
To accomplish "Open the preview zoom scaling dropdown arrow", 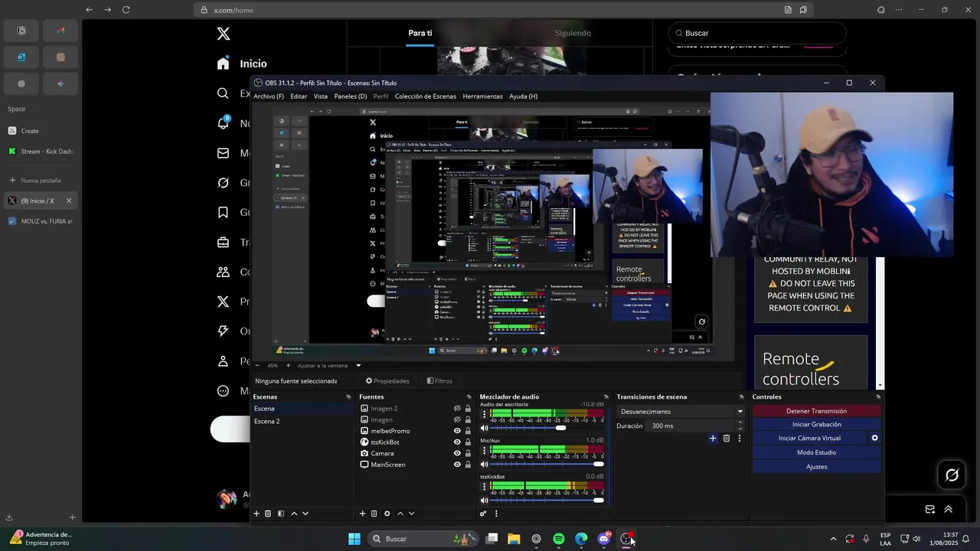I will point(358,366).
